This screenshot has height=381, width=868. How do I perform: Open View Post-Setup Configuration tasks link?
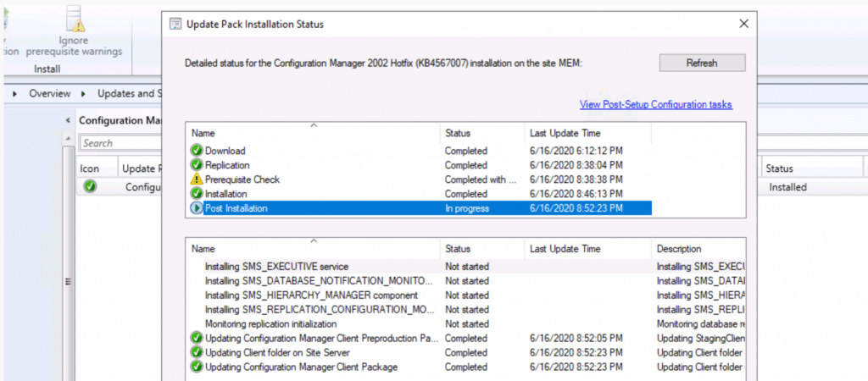656,104
